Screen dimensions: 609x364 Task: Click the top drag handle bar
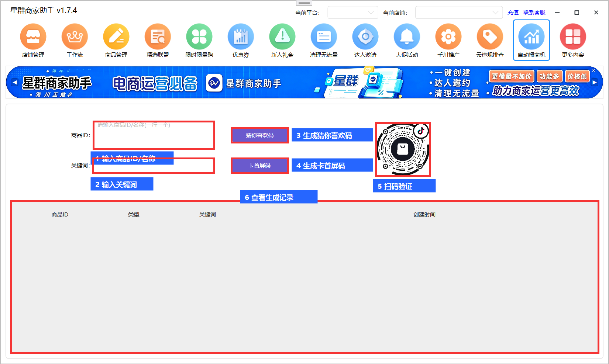pyautogui.click(x=304, y=3)
